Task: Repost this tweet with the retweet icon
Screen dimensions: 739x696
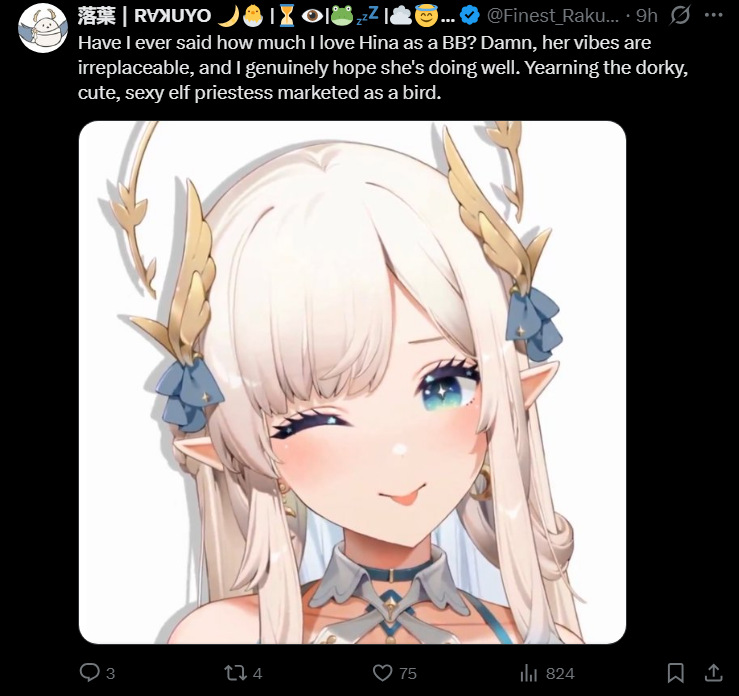Action: click(x=235, y=673)
